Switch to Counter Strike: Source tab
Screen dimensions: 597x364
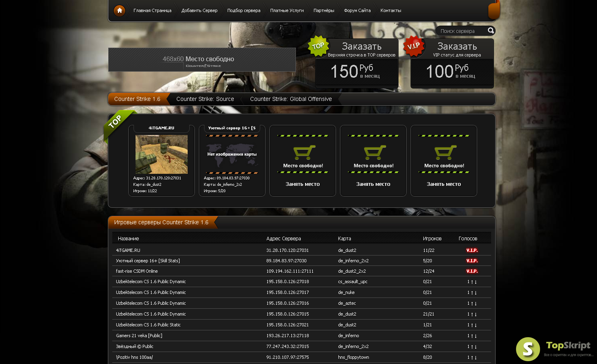tap(205, 99)
